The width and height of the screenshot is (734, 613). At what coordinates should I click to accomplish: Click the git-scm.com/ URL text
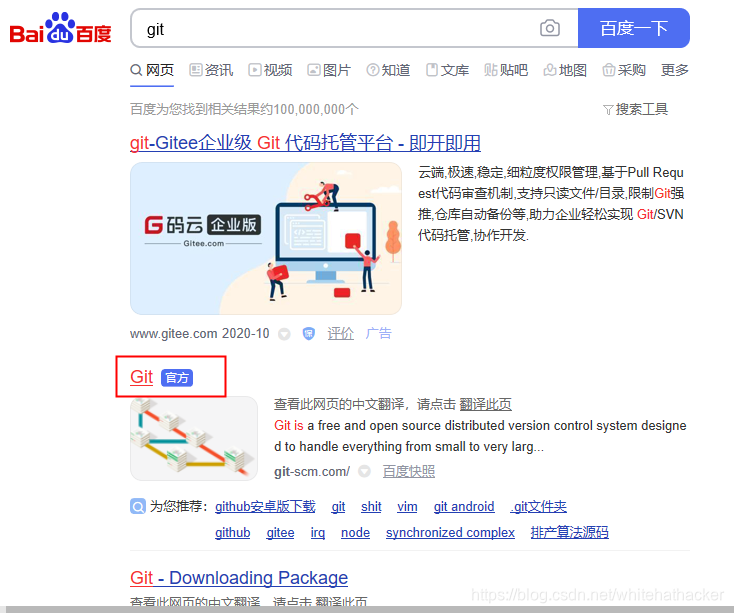point(312,471)
